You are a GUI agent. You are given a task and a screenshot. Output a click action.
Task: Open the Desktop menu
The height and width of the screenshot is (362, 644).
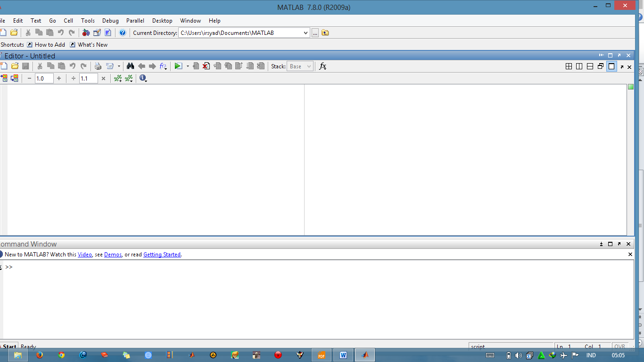tap(162, 21)
